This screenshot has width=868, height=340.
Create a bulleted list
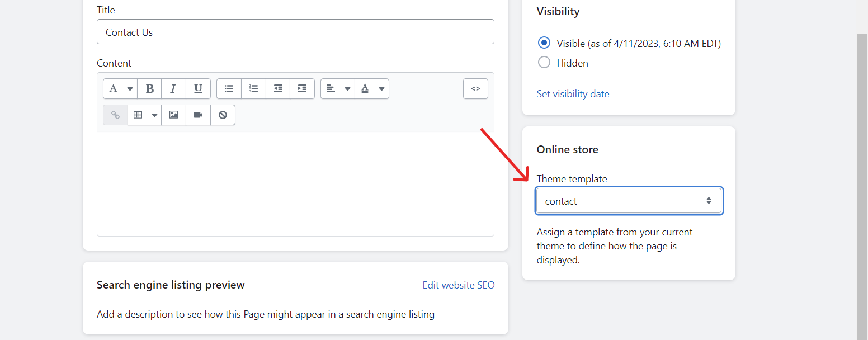pos(229,88)
